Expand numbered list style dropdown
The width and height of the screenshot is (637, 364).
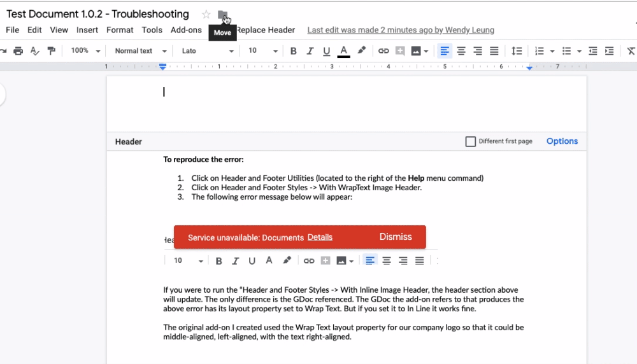552,51
